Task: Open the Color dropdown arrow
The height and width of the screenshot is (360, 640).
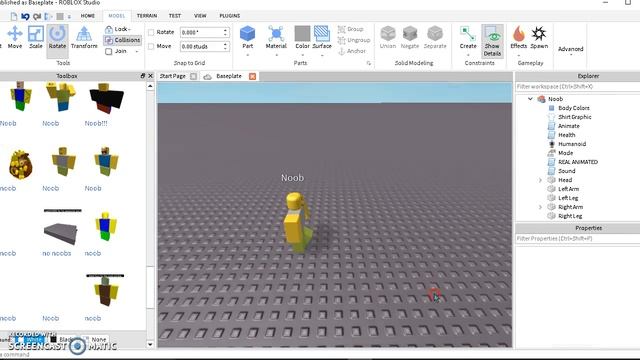Action: click(302, 55)
